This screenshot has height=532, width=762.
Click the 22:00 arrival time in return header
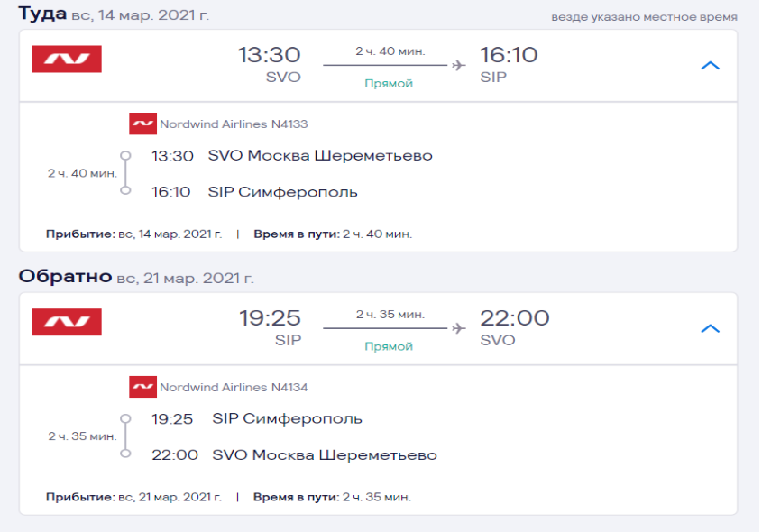point(515,318)
